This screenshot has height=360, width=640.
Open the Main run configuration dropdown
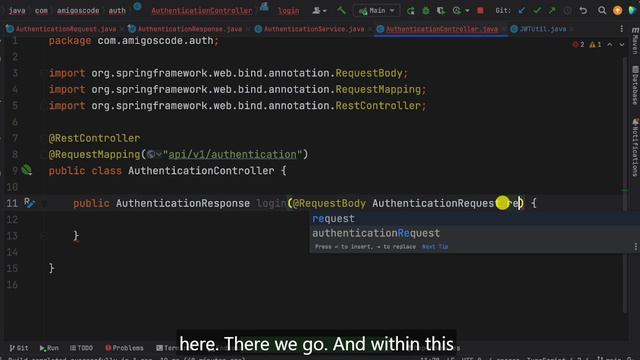376,11
